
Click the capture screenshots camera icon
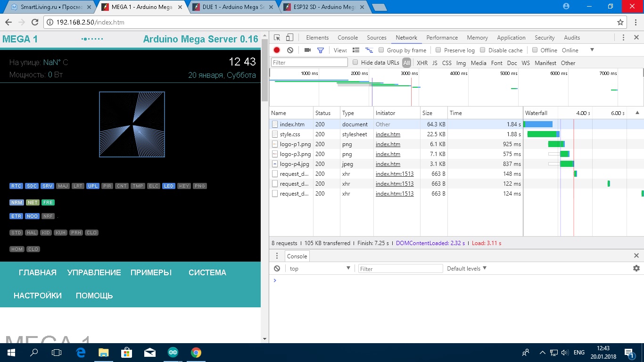tap(307, 50)
